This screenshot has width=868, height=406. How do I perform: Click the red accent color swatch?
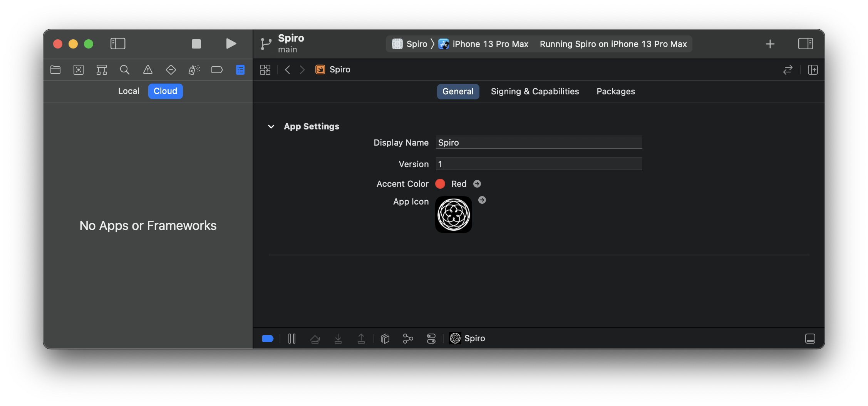(x=440, y=184)
